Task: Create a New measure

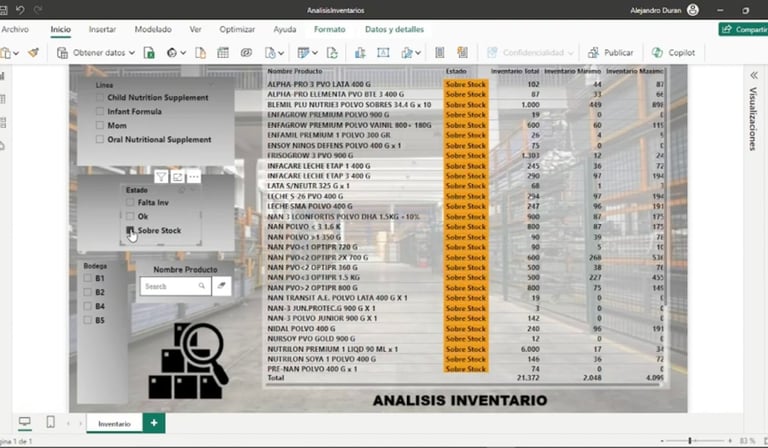Action: 439,52
